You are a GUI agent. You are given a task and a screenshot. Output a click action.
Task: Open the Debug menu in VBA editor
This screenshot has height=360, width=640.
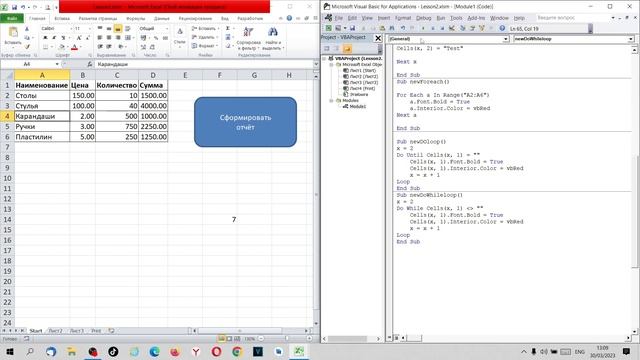point(423,18)
